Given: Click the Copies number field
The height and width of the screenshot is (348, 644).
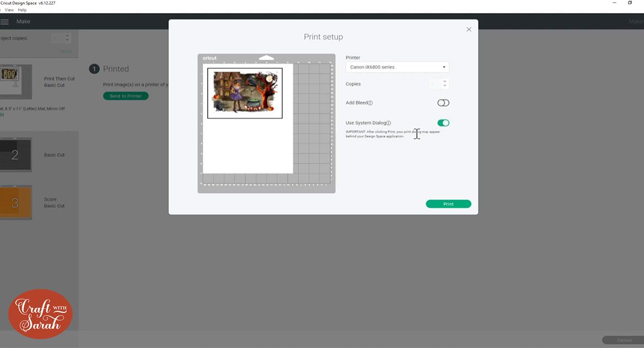Looking at the screenshot, I should [435, 84].
